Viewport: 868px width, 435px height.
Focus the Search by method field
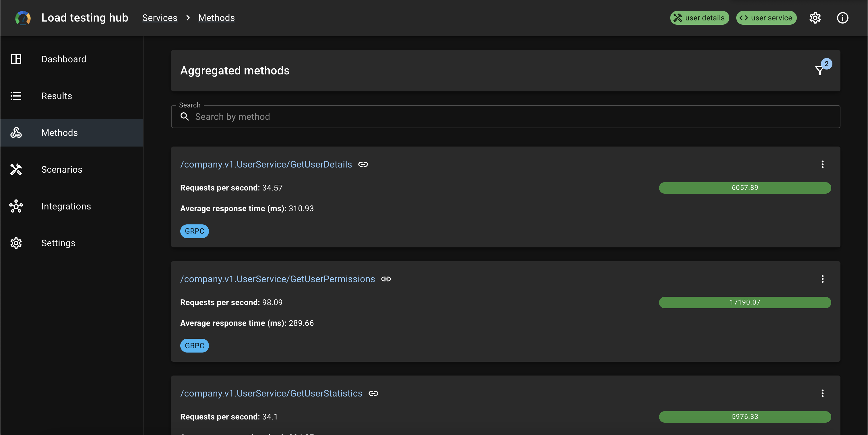pyautogui.click(x=505, y=116)
